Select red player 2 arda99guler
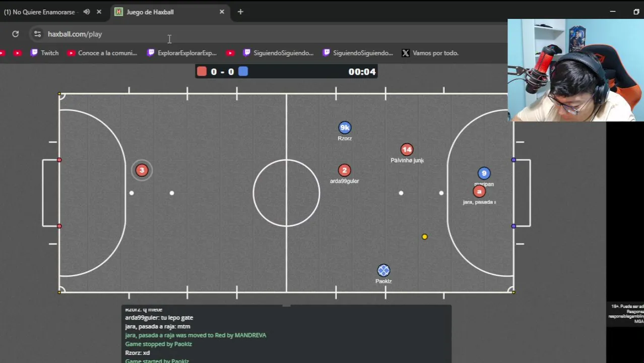The width and height of the screenshot is (644, 363). tap(344, 170)
